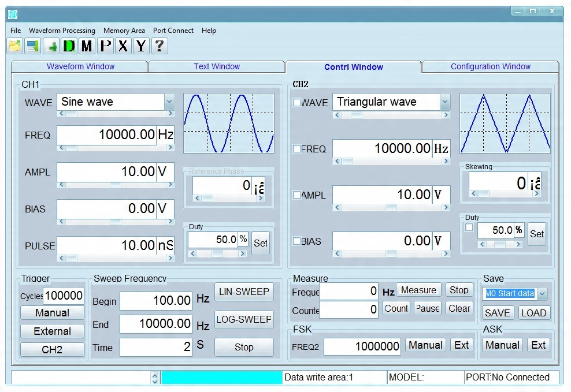Click the green arrow import icon
The image size is (571, 392).
pyautogui.click(x=51, y=46)
